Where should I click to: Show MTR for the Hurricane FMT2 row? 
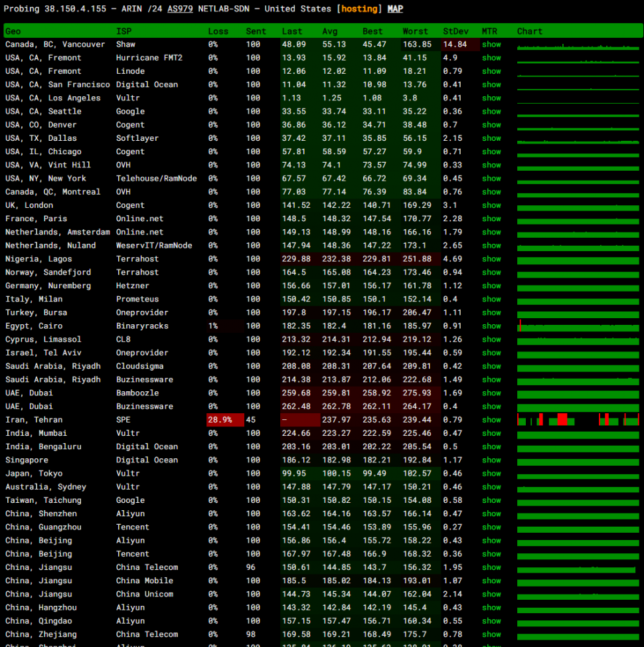point(491,58)
